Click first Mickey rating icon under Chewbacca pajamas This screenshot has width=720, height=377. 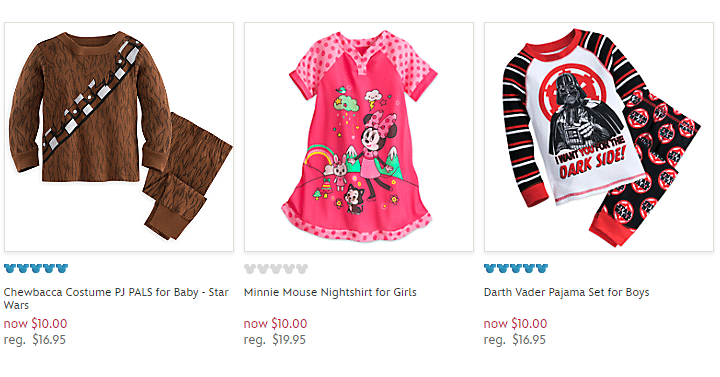pos(10,268)
